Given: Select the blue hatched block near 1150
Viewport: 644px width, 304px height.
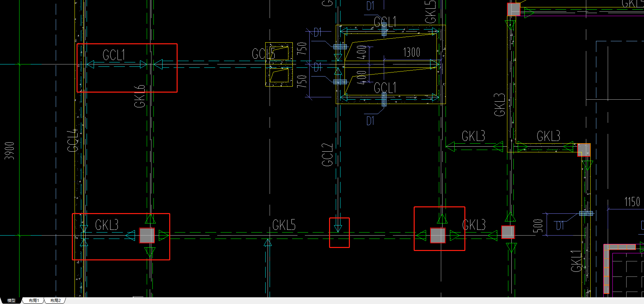Looking at the screenshot, I should pyautogui.click(x=586, y=213).
